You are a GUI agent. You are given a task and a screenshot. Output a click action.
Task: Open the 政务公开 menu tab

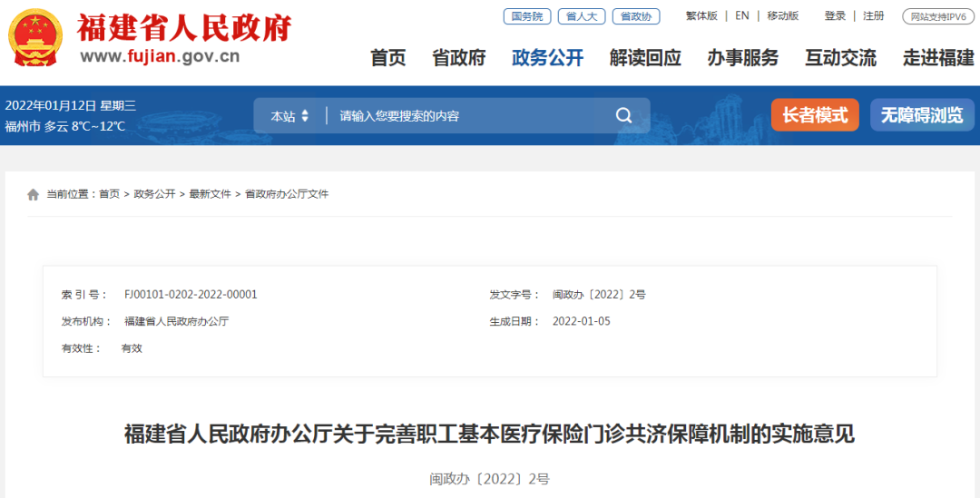(x=547, y=58)
